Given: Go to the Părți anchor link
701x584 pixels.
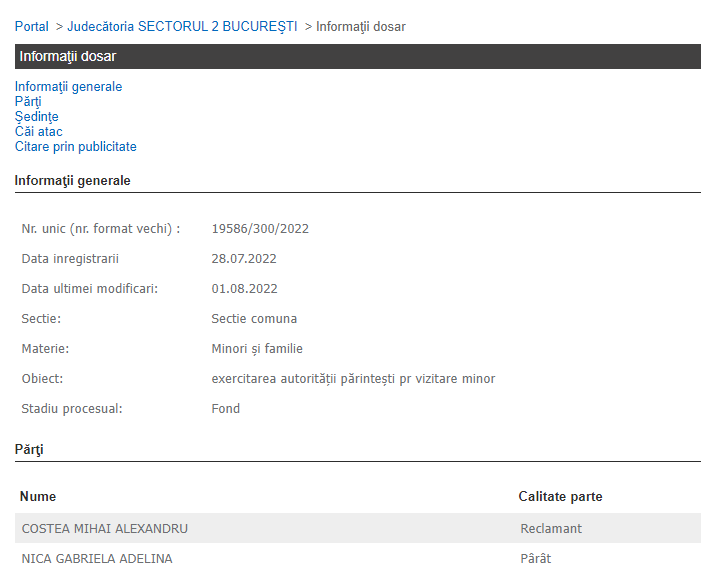Looking at the screenshot, I should [x=28, y=102].
